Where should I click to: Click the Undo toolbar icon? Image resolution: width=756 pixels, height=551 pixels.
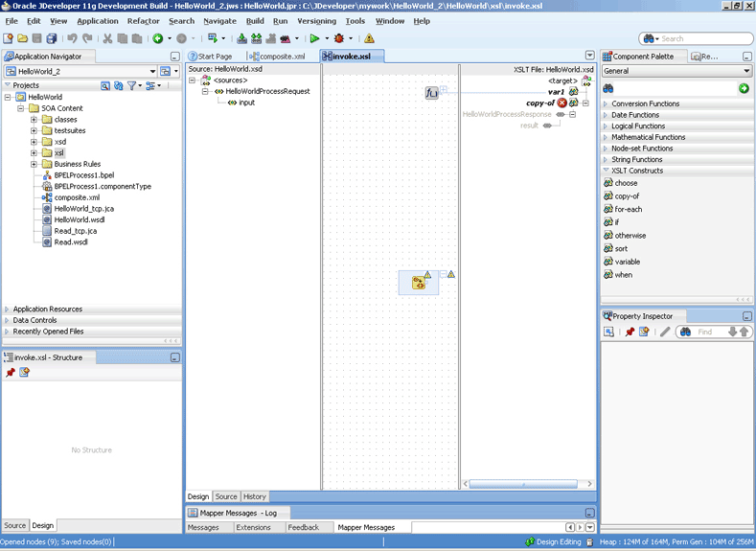(x=72, y=38)
